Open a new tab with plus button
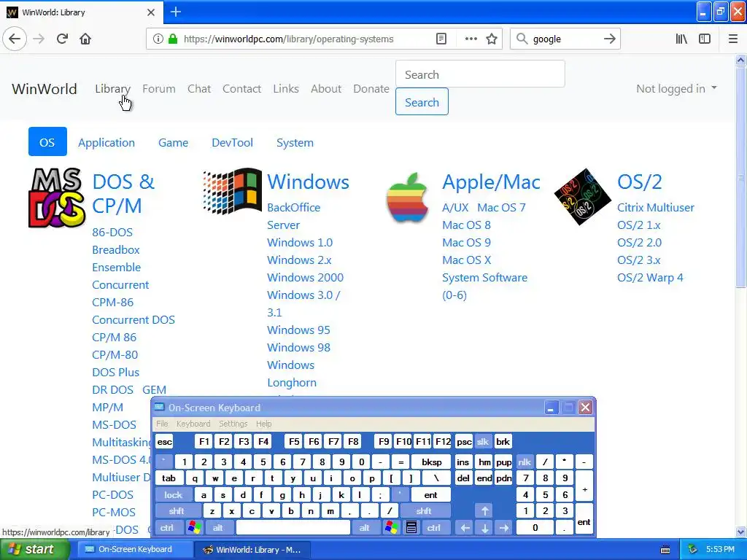Viewport: 747px width, 560px height. tap(175, 12)
